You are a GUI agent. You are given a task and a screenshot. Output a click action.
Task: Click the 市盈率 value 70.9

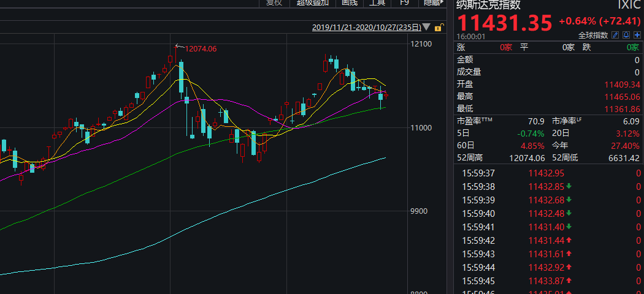pos(537,121)
